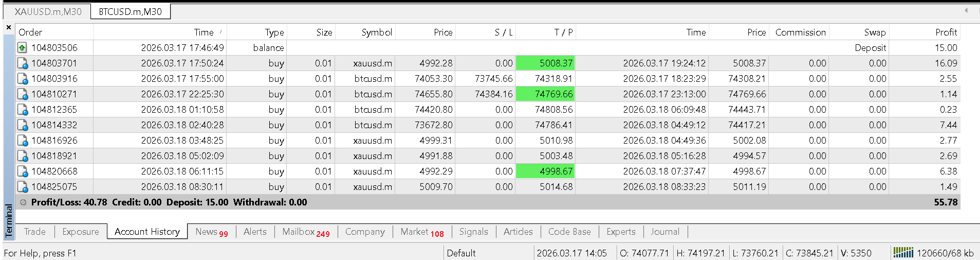980x260 pixels.
Task: Close the Terminal panel with X
Action: click(x=9, y=28)
